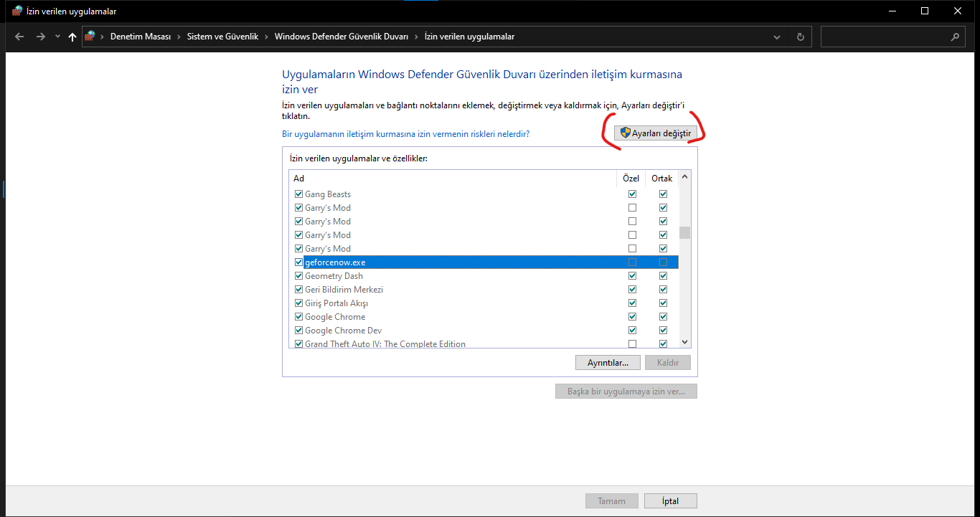Screen dimensions: 980x517
Task: Select the geforcenow.exe row
Action: (484, 262)
